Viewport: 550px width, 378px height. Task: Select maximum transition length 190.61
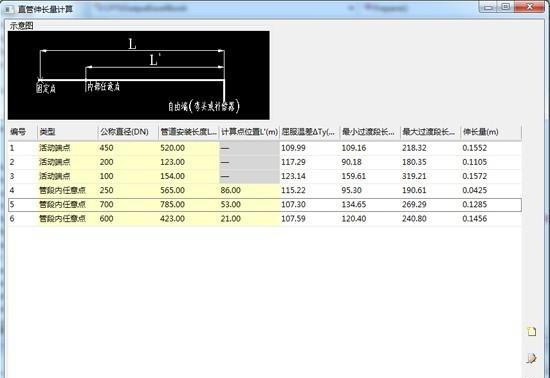pyautogui.click(x=414, y=190)
